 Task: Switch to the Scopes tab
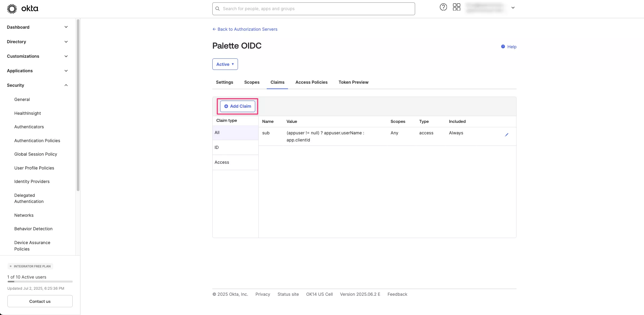(252, 82)
